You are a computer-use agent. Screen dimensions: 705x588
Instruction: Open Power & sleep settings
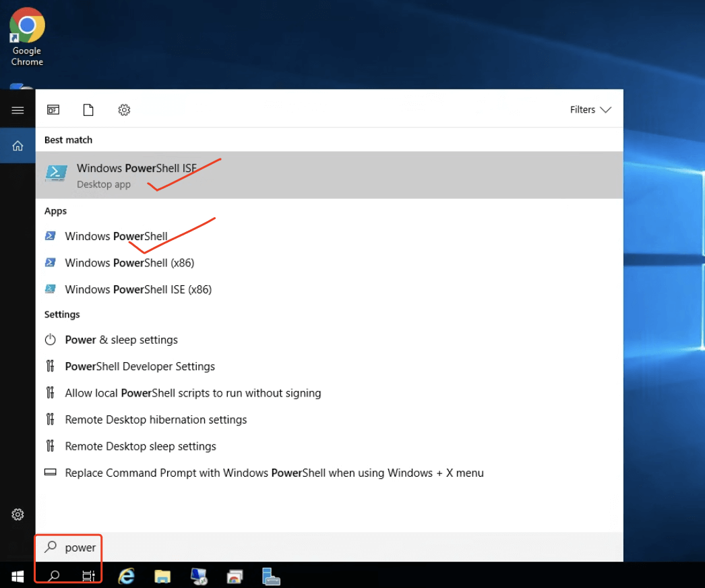(x=329, y=340)
